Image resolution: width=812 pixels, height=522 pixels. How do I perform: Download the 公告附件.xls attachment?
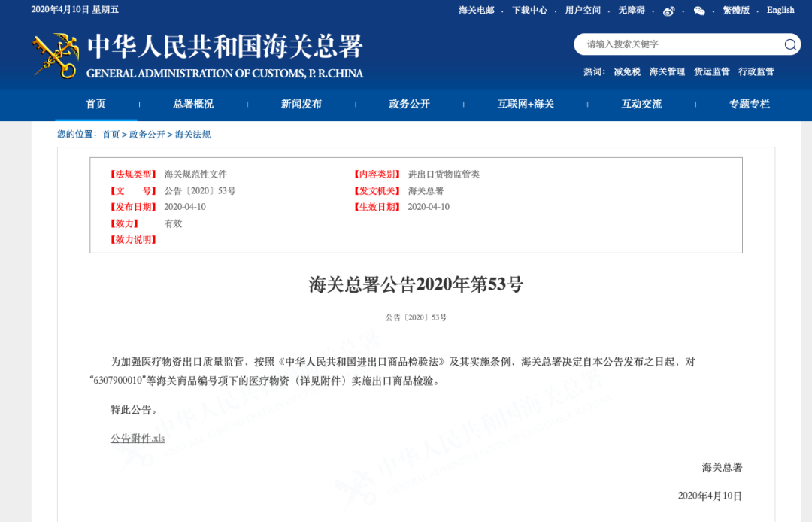click(x=138, y=438)
